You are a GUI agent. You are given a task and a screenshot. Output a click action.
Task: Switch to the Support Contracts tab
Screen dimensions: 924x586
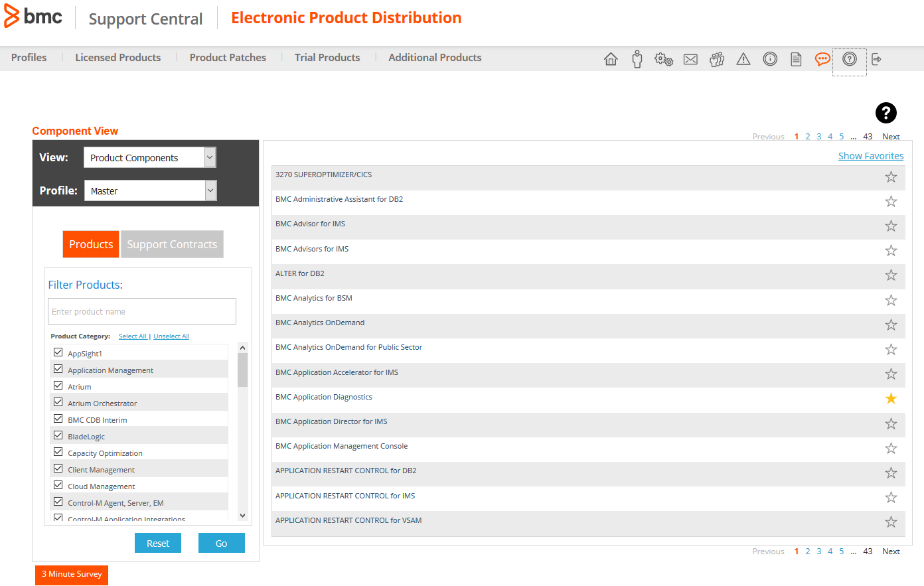[x=172, y=244]
